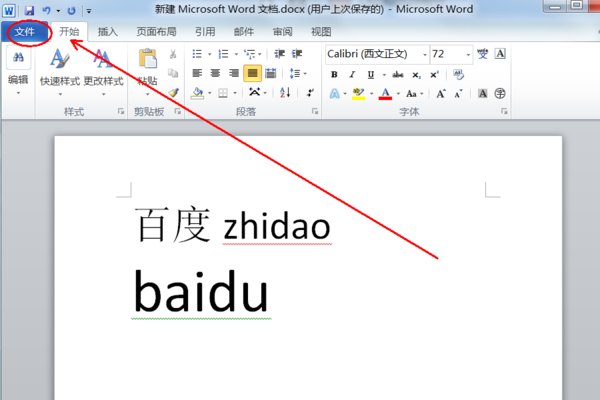This screenshot has width=600, height=400.
Task: Expand the 字体 font dialog launcher
Action: 504,111
